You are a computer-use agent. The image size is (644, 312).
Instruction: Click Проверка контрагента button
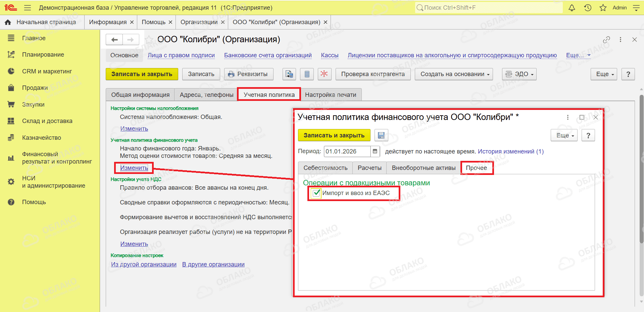[373, 74]
